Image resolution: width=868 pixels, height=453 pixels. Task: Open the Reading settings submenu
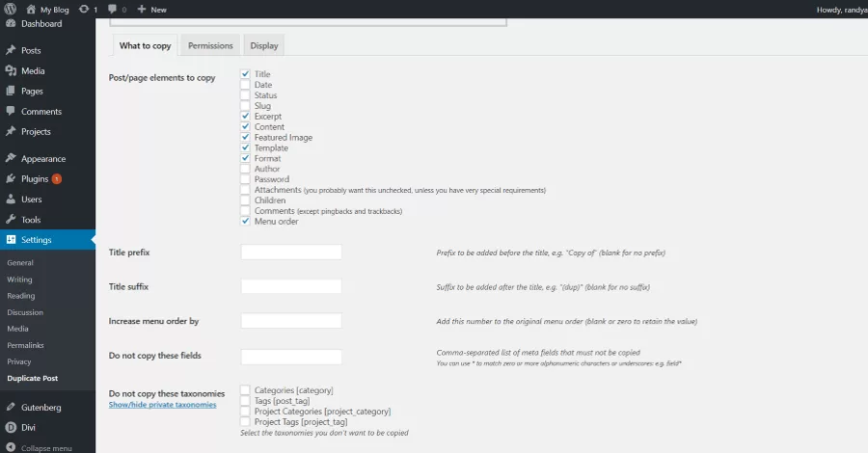(x=21, y=296)
